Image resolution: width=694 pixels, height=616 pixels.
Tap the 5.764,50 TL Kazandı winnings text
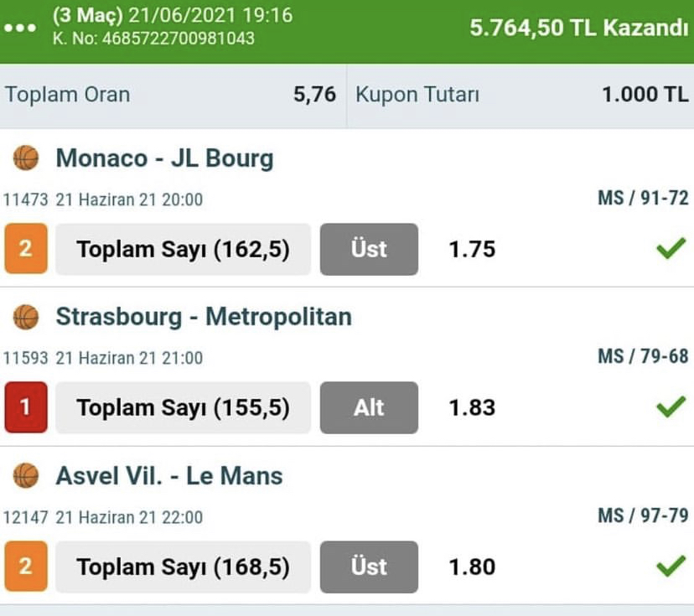(578, 28)
